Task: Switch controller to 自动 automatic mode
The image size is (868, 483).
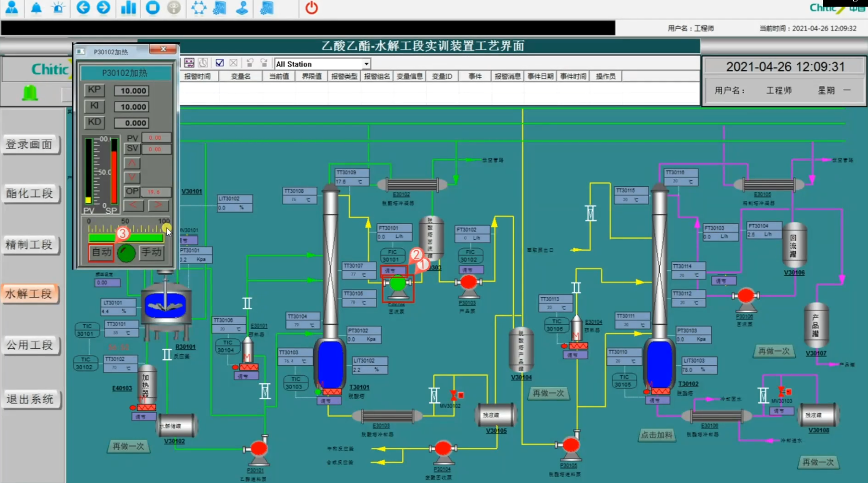Action: [x=101, y=252]
